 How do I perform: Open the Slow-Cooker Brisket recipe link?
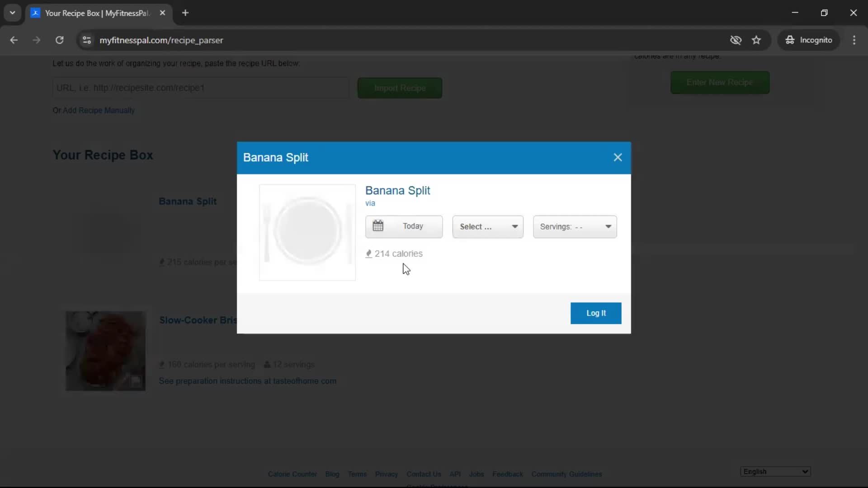pyautogui.click(x=198, y=320)
